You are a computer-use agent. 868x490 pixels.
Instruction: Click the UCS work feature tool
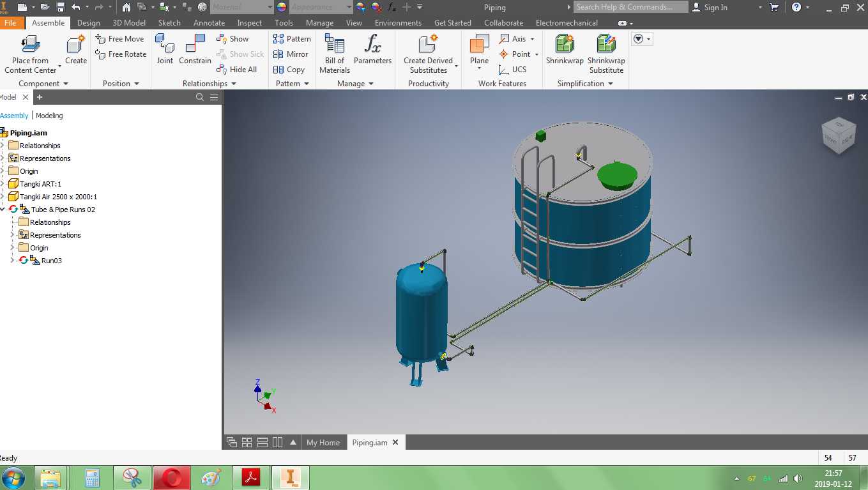coord(513,70)
